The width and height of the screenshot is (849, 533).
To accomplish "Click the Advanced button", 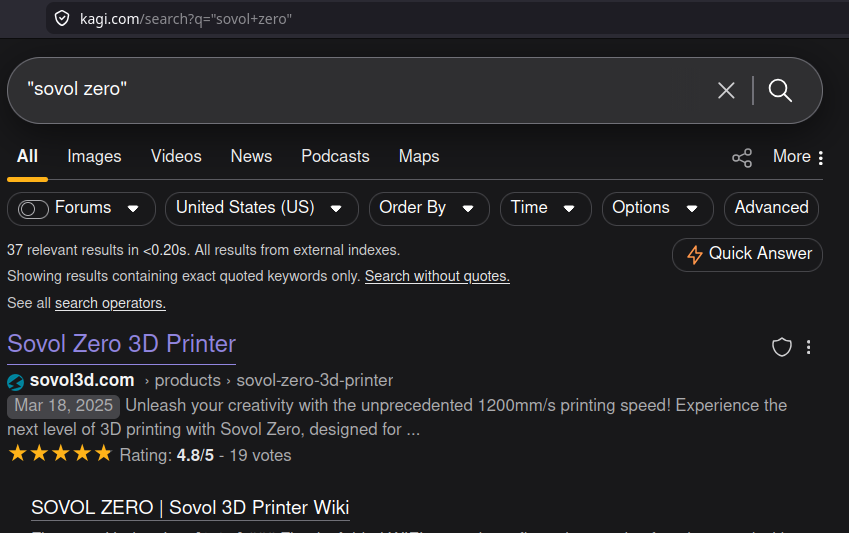I will 771,209.
